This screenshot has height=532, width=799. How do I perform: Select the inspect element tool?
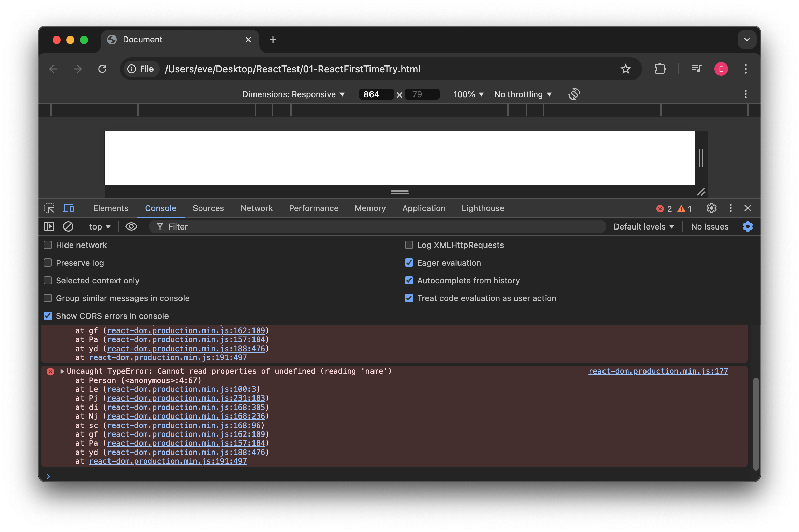(49, 208)
